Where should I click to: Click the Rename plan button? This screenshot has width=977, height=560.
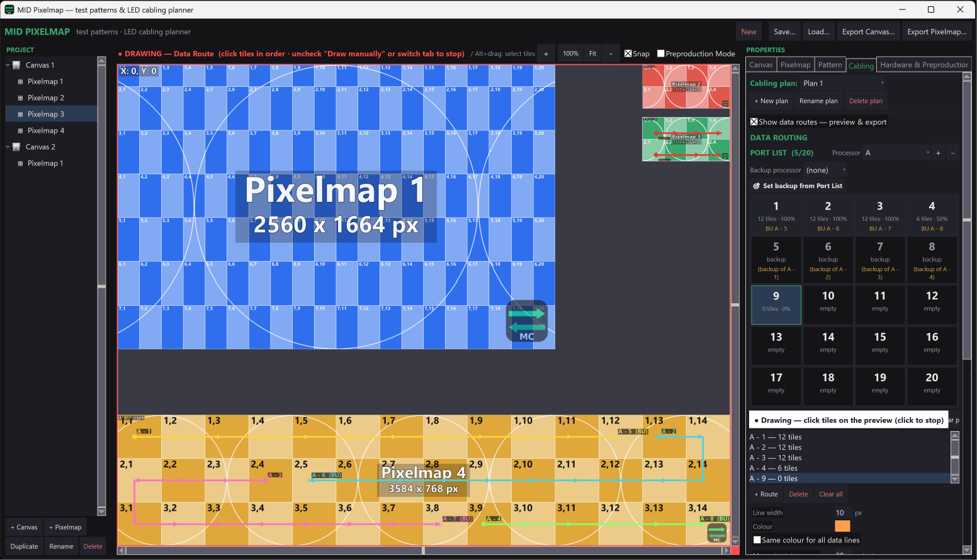818,101
